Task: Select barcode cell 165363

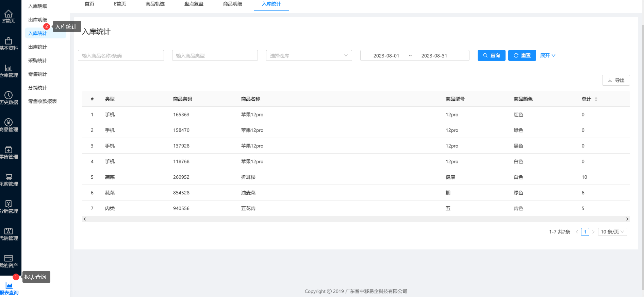Action: coord(181,115)
